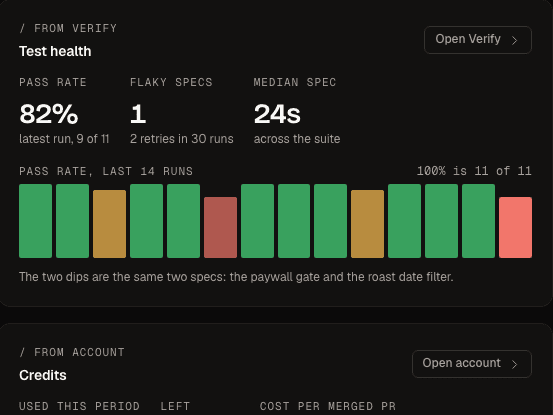Click 'Credits' heading
553x415 pixels.
(x=43, y=376)
